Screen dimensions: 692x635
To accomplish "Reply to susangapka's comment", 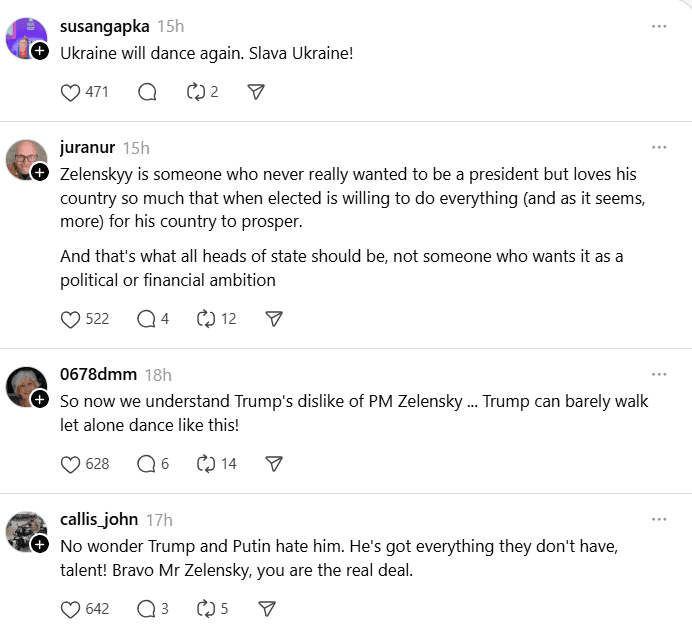I will (x=147, y=92).
